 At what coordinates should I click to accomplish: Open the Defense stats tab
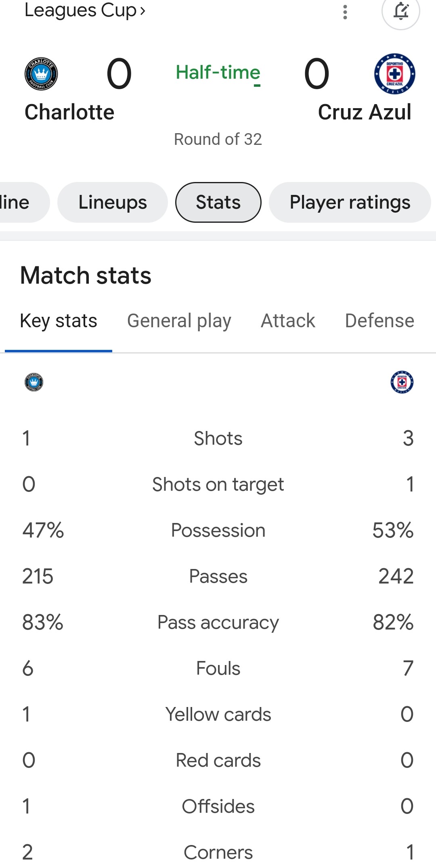[x=379, y=321]
